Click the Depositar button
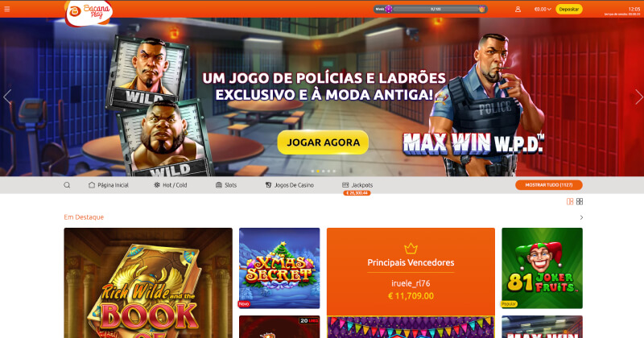The width and height of the screenshot is (644, 338). coord(569,9)
